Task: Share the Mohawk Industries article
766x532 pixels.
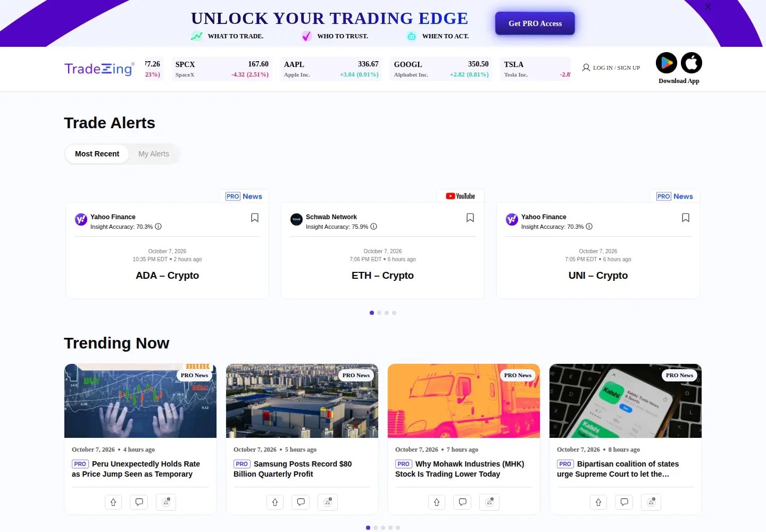Action: (x=437, y=502)
